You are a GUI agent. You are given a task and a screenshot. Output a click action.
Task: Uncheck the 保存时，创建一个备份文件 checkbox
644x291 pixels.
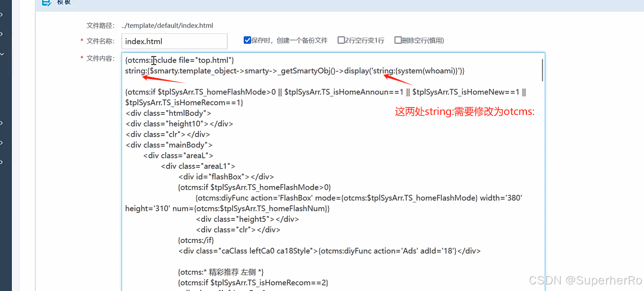click(247, 40)
